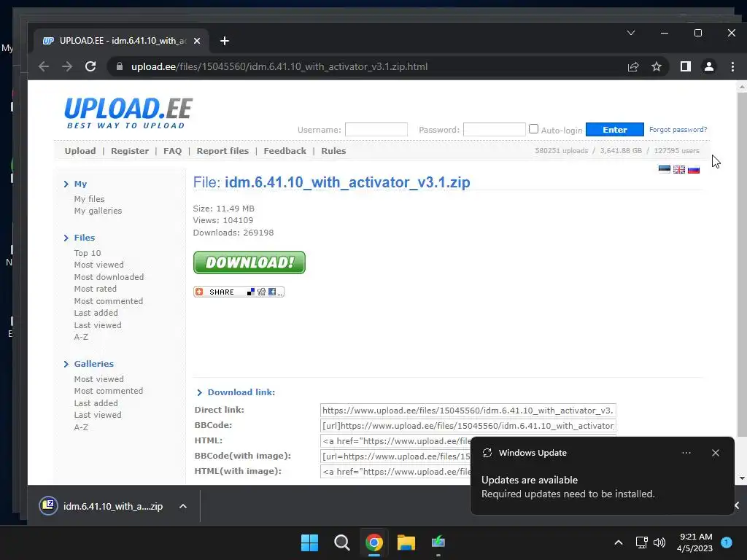
Task: Click the Forgot password? link
Action: pyautogui.click(x=678, y=130)
